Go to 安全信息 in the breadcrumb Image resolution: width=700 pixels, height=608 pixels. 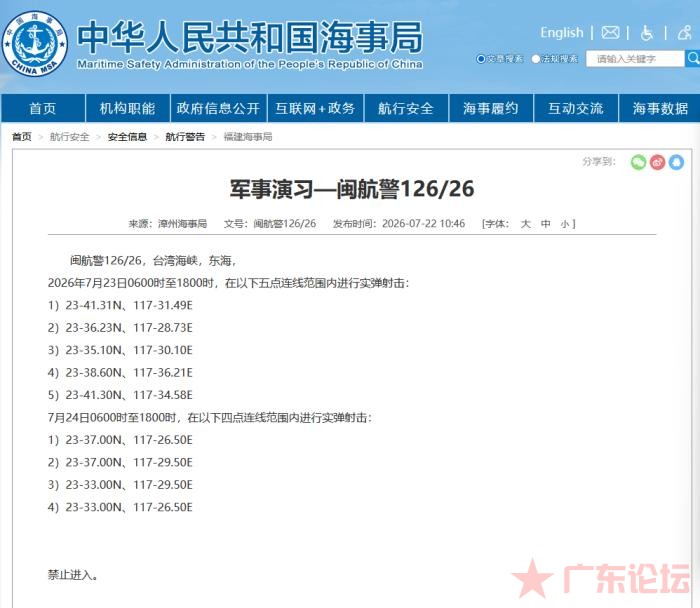(127, 137)
